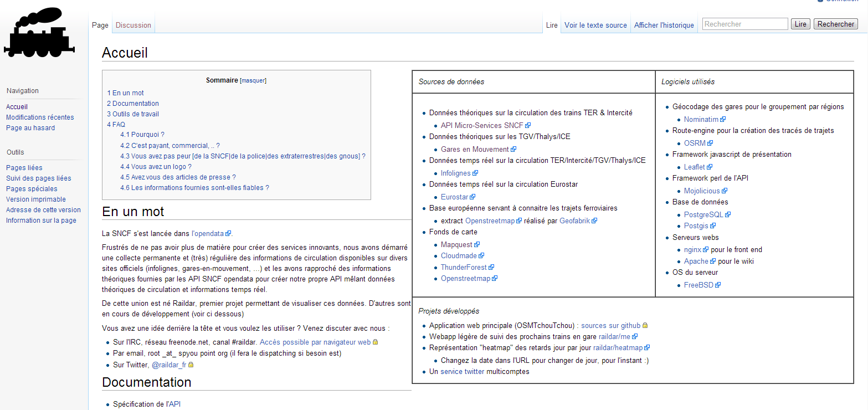This screenshot has height=410, width=868.
Task: Open Version imprimable link
Action: [x=36, y=199]
